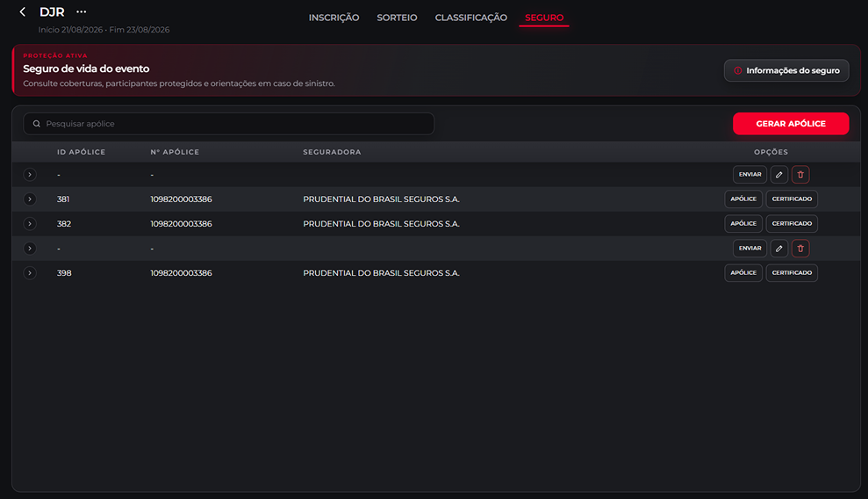Click pencil edit icon in the row below 382
This screenshot has height=499, width=868.
(778, 248)
